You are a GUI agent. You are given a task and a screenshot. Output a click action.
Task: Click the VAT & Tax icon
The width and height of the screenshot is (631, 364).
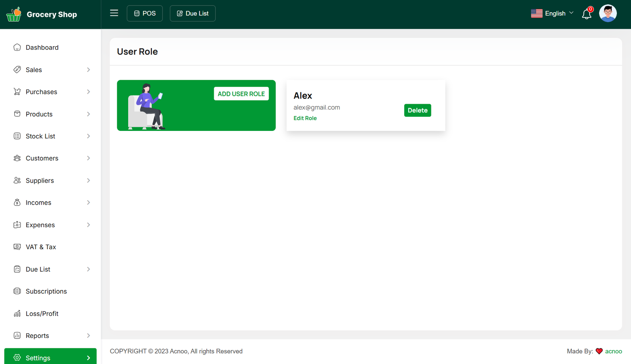click(x=17, y=247)
